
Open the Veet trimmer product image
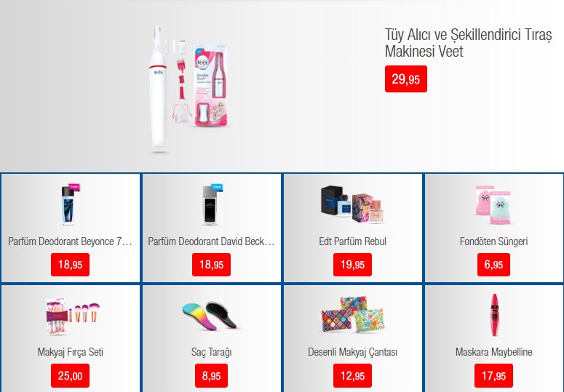190,90
